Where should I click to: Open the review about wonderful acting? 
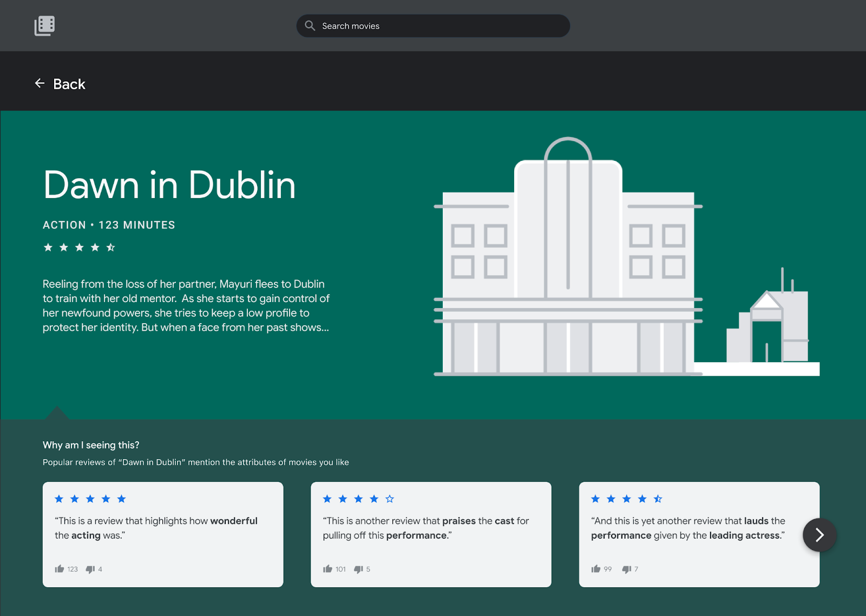pos(162,528)
